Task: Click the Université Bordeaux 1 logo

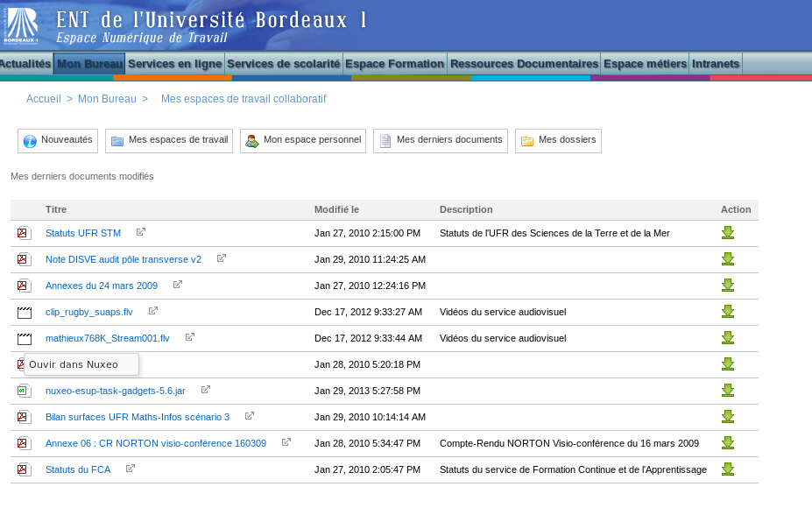Action: pos(21,25)
